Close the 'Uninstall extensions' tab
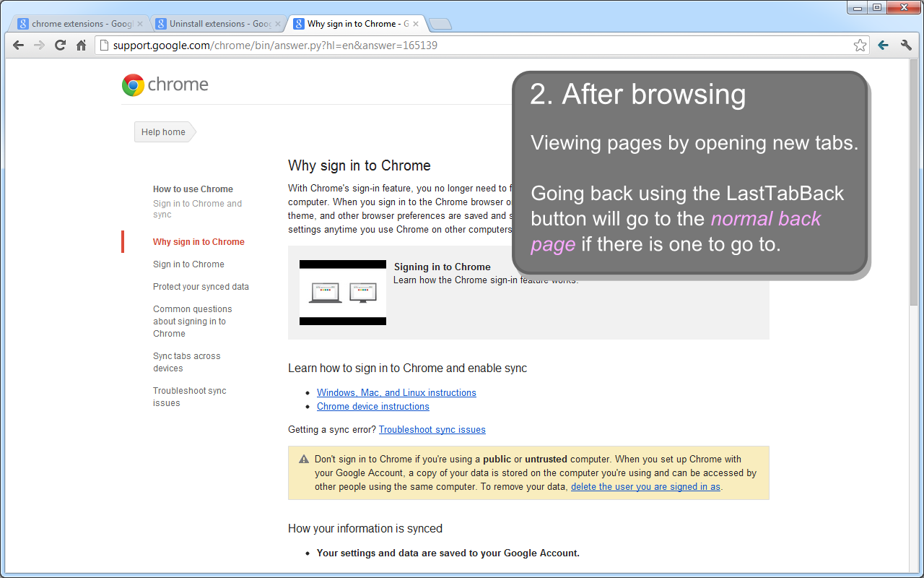This screenshot has height=578, width=924. pos(277,24)
